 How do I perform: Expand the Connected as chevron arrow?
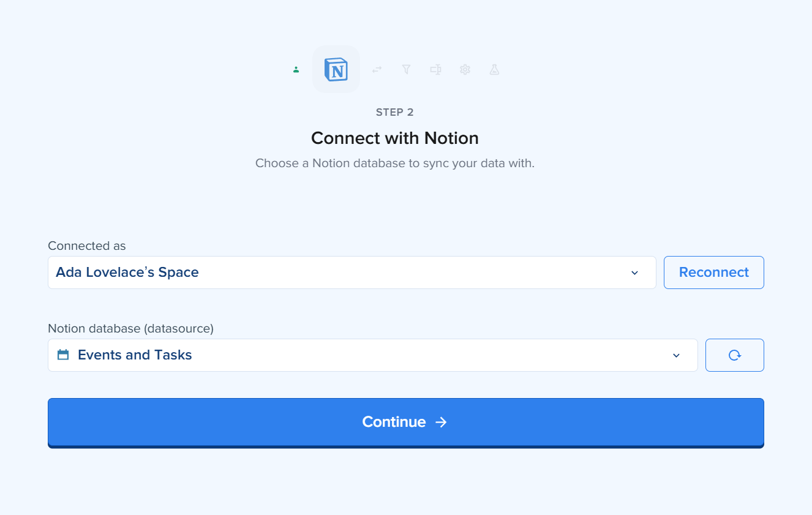point(634,273)
